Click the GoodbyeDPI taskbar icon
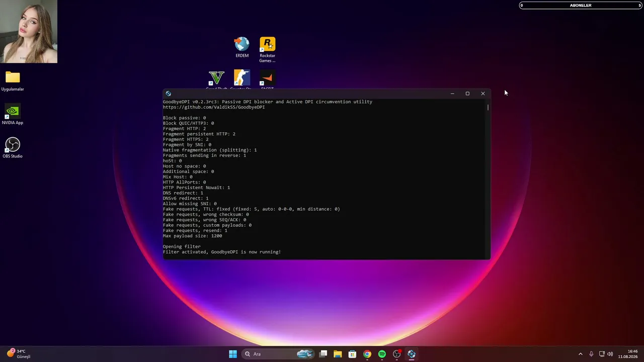The width and height of the screenshot is (644, 362). pyautogui.click(x=412, y=354)
